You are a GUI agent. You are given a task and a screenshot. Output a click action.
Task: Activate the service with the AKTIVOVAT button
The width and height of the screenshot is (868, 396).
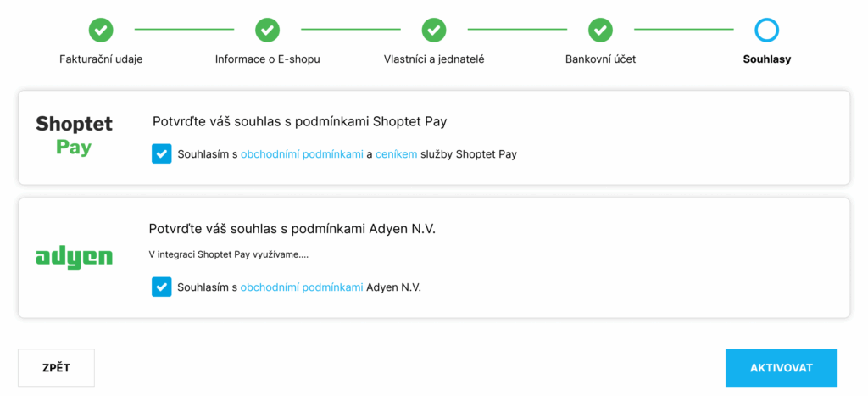[x=781, y=368]
